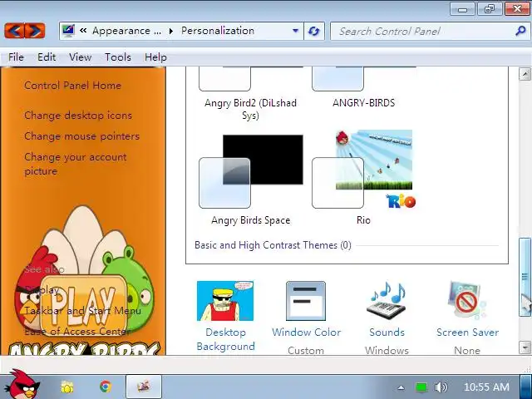Click the Control Panel icon in address bar
This screenshot has height=399, width=532.
(x=68, y=31)
